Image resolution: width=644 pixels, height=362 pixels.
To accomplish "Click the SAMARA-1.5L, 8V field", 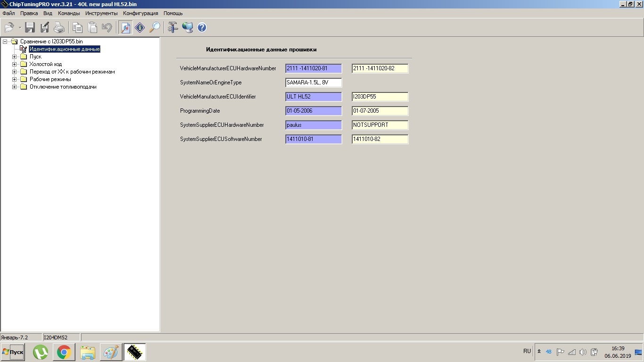I will (314, 82).
